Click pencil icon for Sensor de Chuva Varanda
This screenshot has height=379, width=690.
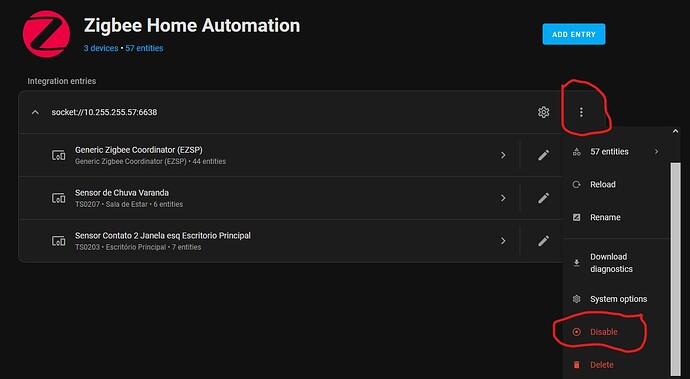click(543, 198)
